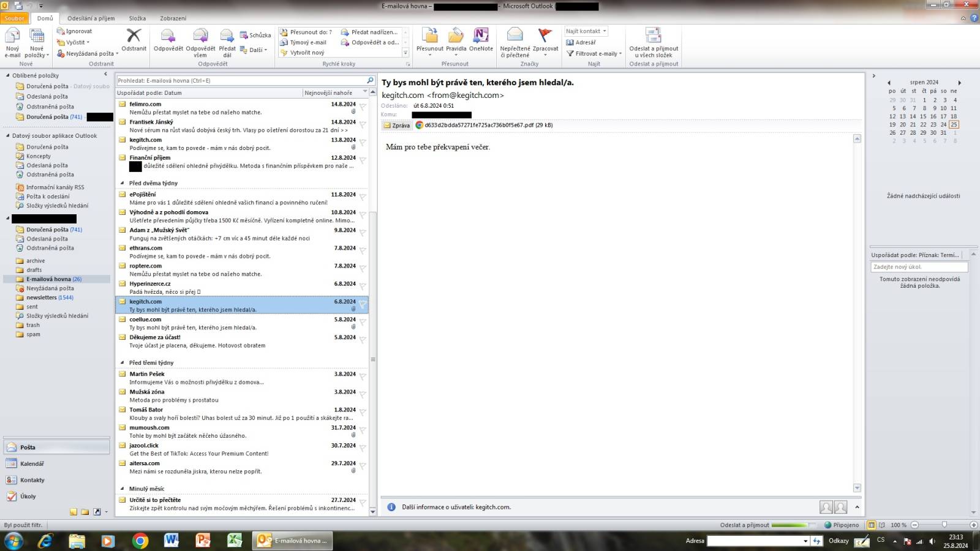This screenshot has height=551, width=980.
Task: Launch Google Chrome from the taskbar
Action: point(140,541)
